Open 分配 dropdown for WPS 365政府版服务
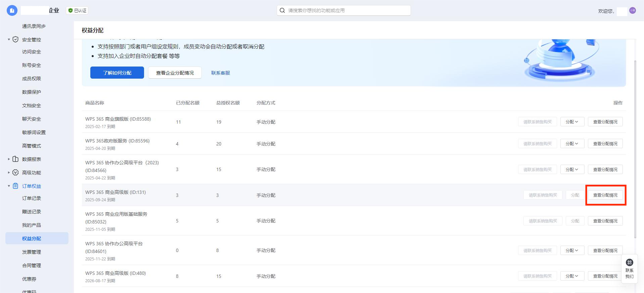The width and height of the screenshot is (644, 293). [572, 143]
